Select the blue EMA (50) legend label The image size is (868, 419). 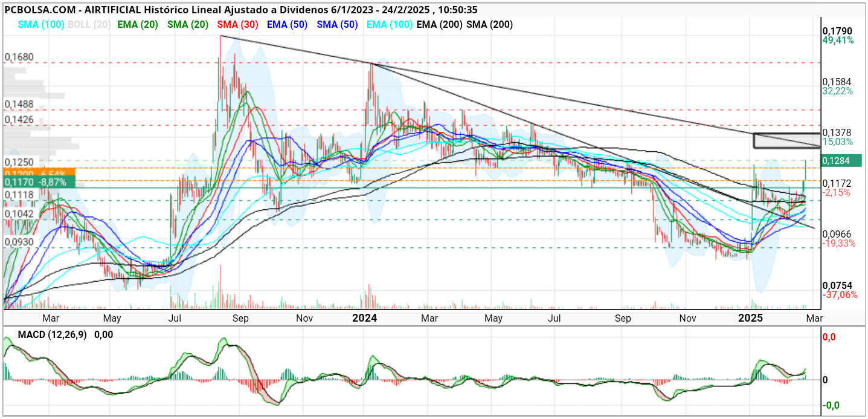pyautogui.click(x=286, y=25)
